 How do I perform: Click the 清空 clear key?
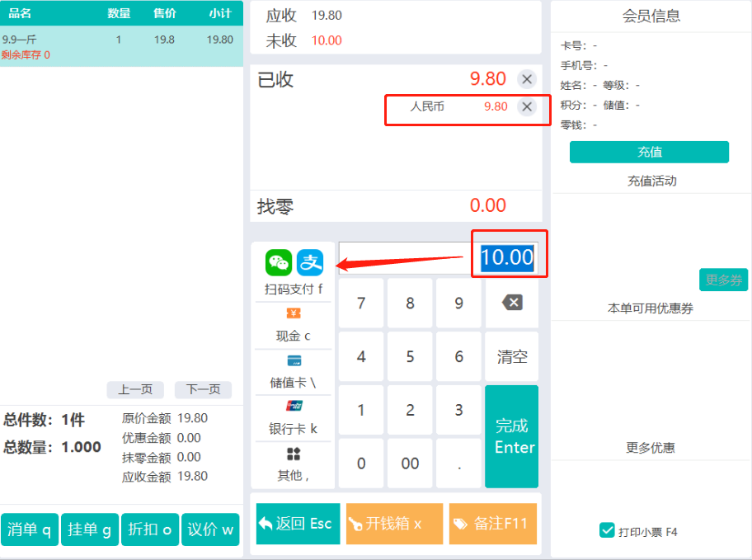512,356
